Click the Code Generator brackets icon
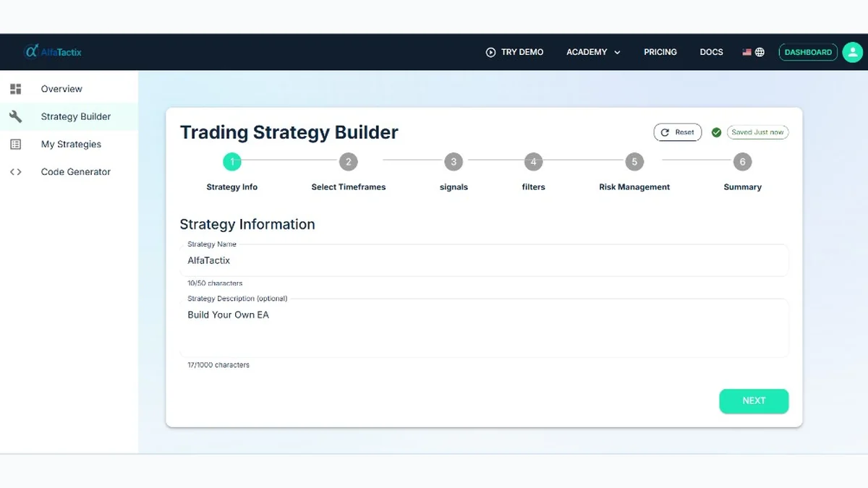Screen dimensions: 868x488 (x=16, y=171)
